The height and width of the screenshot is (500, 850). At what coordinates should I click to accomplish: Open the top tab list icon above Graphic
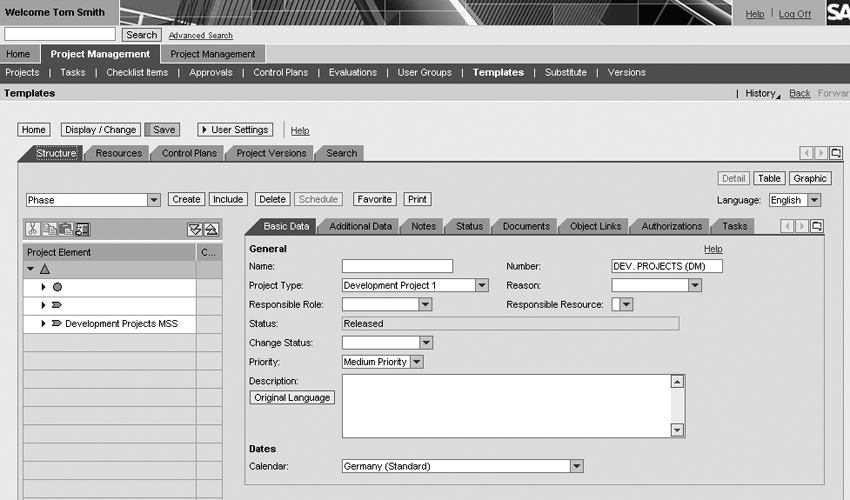pos(836,153)
